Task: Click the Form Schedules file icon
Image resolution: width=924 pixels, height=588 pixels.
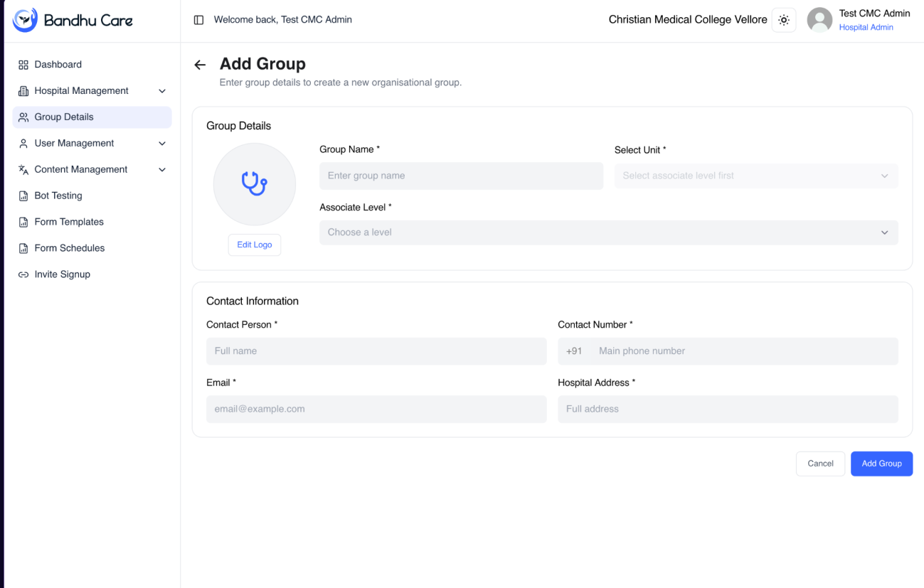Action: pyautogui.click(x=23, y=249)
